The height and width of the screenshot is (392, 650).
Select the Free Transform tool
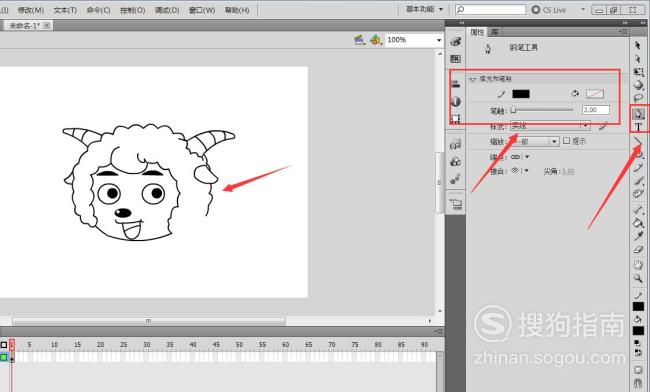638,72
